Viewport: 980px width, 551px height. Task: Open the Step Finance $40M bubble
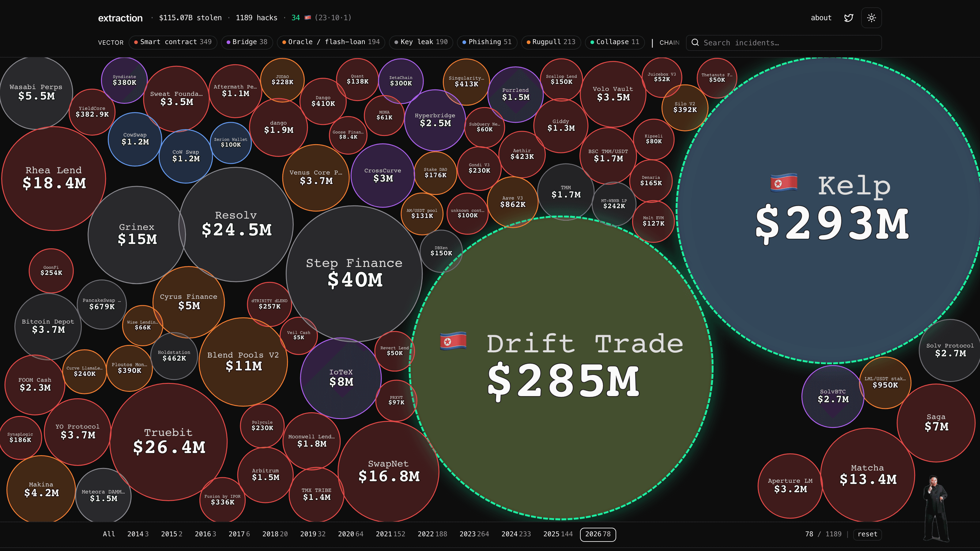(354, 273)
